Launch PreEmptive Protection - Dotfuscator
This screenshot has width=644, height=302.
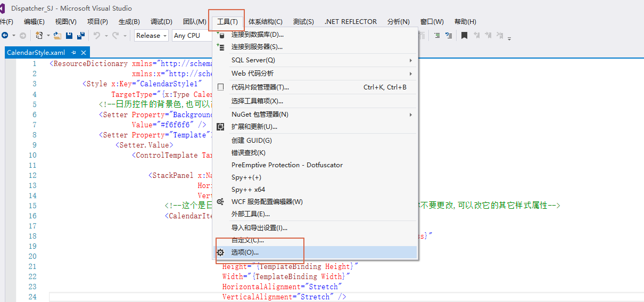pyautogui.click(x=315, y=165)
